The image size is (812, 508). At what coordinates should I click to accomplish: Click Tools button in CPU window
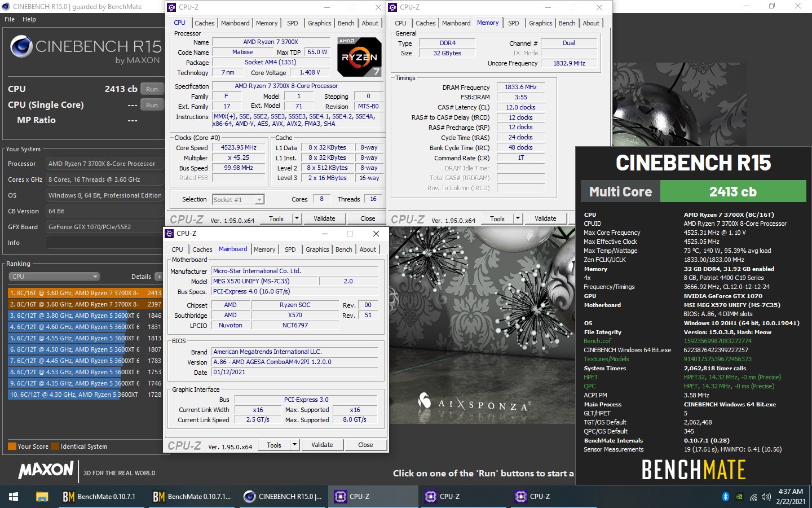(x=276, y=218)
